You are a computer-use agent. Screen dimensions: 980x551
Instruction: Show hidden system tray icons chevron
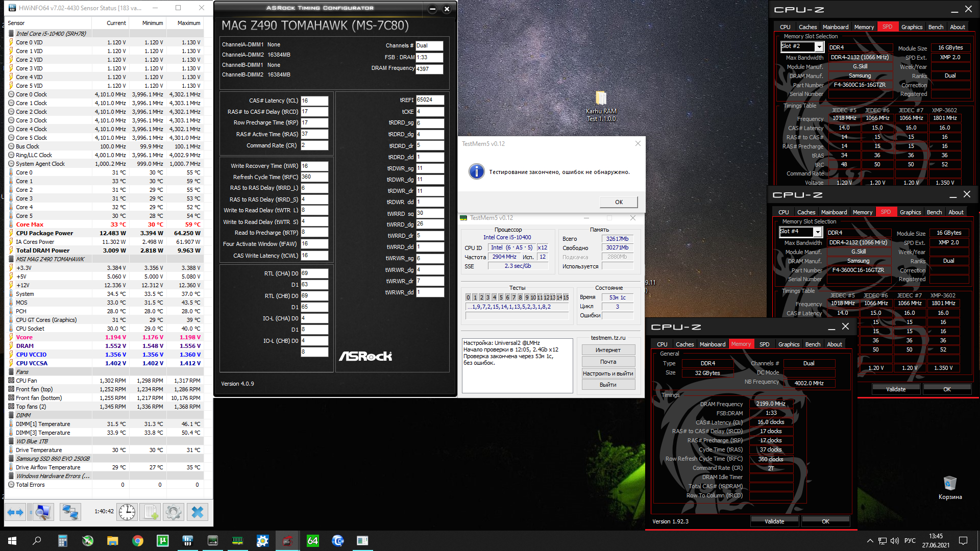click(870, 541)
